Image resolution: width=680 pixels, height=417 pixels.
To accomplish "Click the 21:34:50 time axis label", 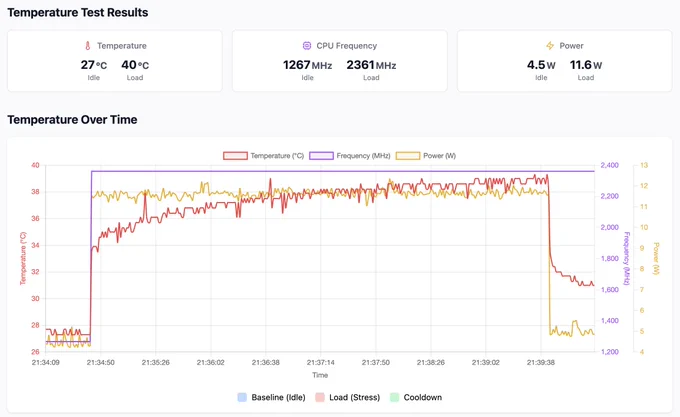I will [x=101, y=362].
